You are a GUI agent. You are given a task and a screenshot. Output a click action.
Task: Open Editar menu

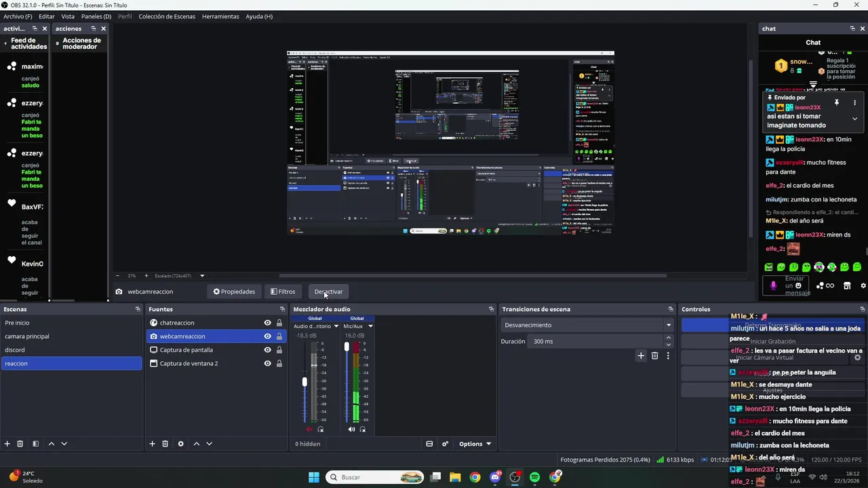47,16
